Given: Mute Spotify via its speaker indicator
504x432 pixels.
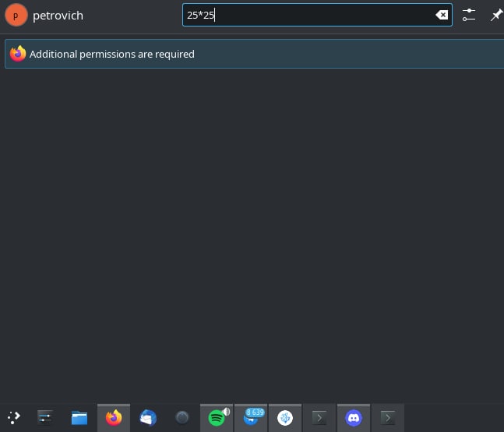Looking at the screenshot, I should tap(226, 412).
